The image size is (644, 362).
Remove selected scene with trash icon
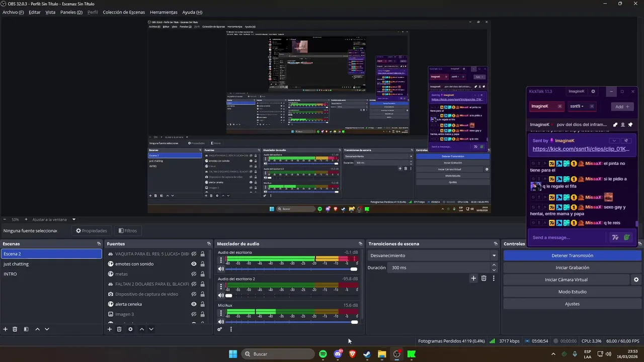click(15, 329)
